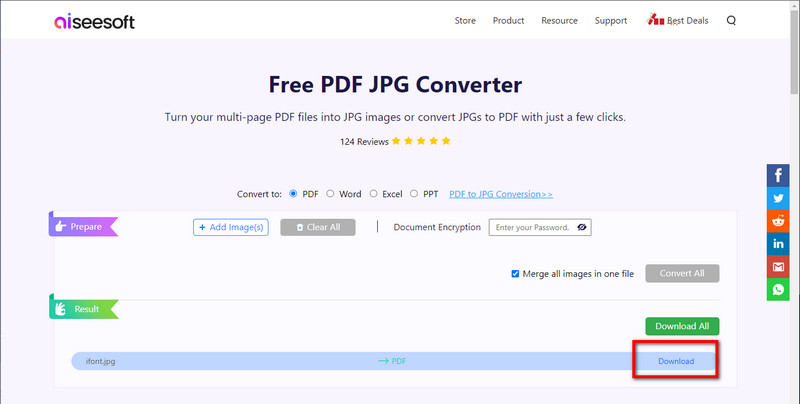Screen dimensions: 800x404
Task: Open the search magnifier icon
Action: coord(731,20)
